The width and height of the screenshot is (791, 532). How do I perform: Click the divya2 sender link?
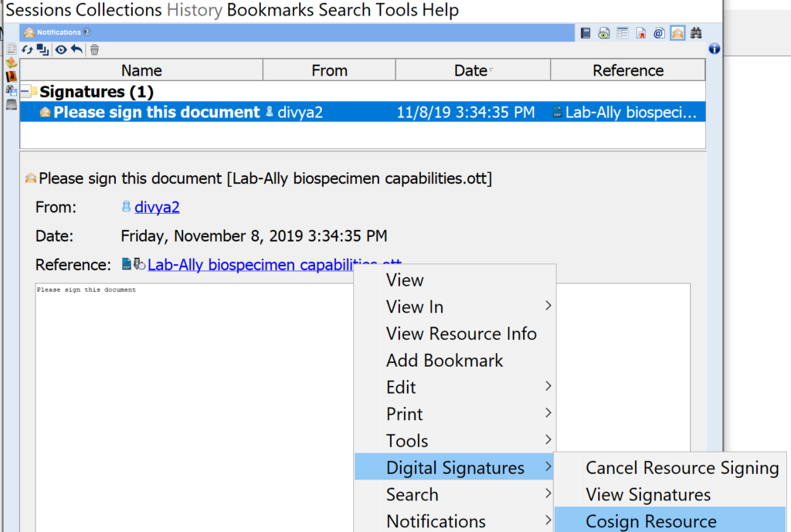tap(157, 207)
